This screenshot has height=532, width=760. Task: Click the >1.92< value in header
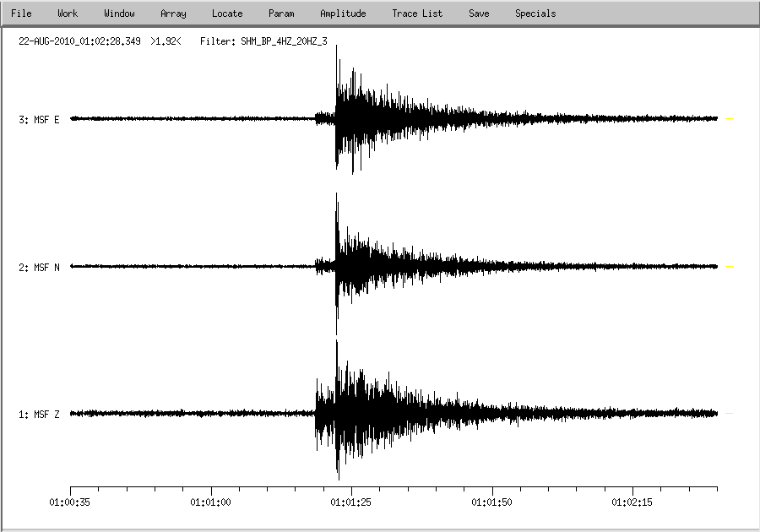tap(166, 41)
